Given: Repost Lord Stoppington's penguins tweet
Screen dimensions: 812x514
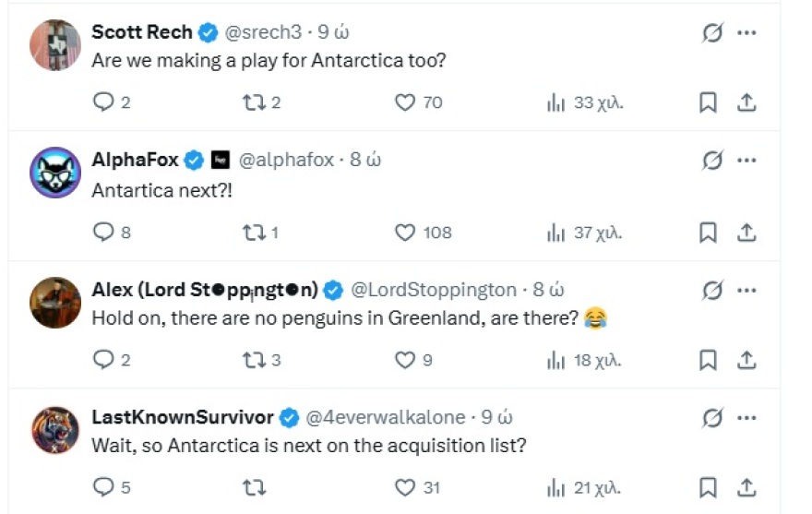Looking at the screenshot, I should point(254,360).
